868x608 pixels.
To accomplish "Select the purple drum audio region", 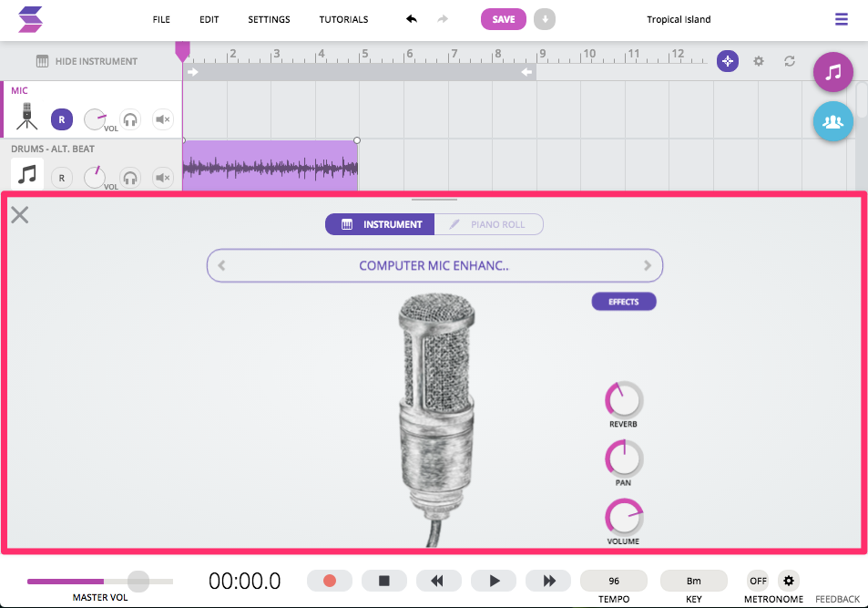I will 271,166.
